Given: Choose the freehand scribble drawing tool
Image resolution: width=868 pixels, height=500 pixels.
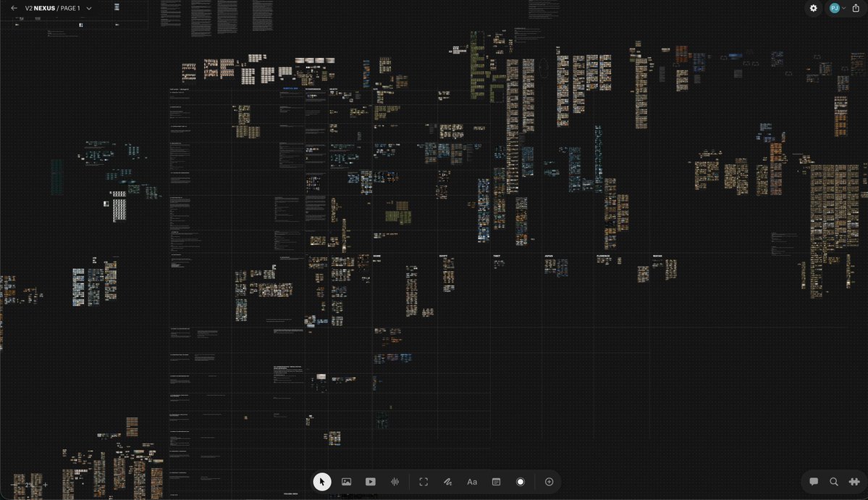Looking at the screenshot, I should tap(448, 482).
